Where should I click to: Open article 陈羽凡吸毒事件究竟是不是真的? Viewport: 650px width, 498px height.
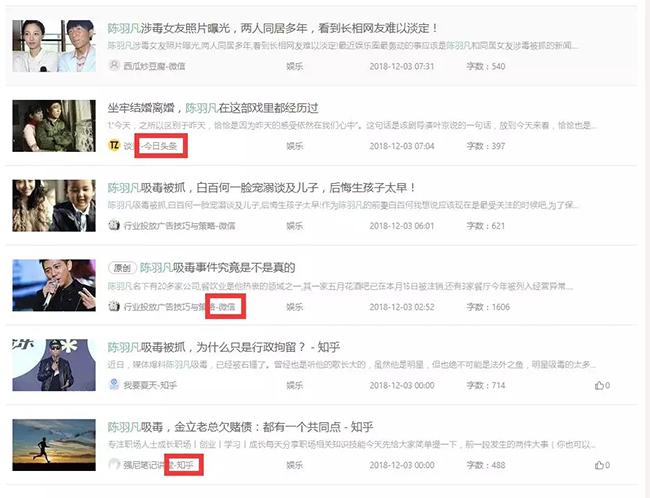[218, 267]
